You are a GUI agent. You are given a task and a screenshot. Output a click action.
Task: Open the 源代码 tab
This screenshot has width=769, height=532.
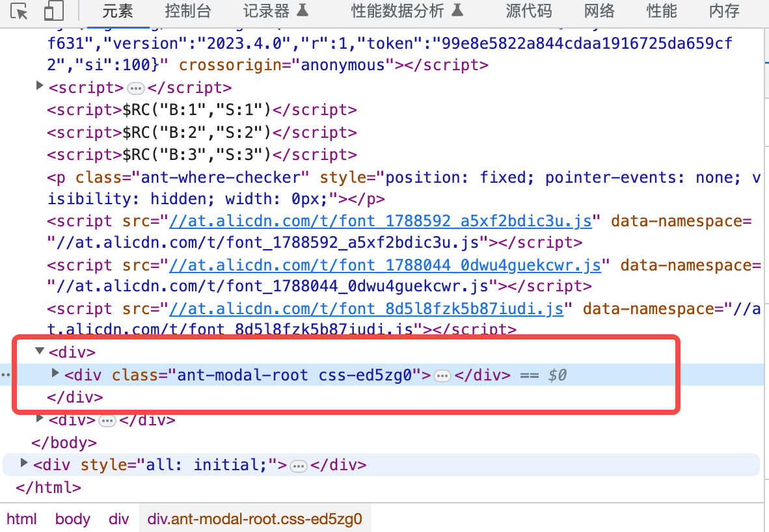pyautogui.click(x=529, y=11)
